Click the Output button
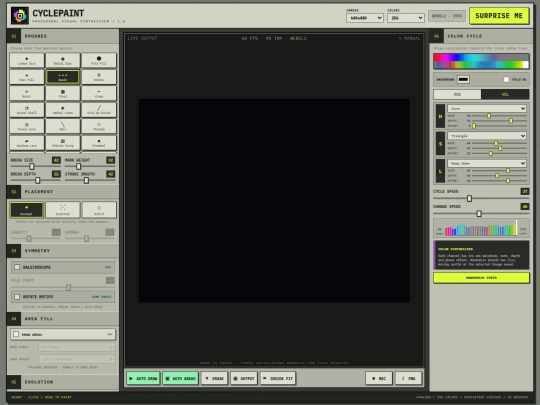The width and height of the screenshot is (540, 405). pos(244,378)
